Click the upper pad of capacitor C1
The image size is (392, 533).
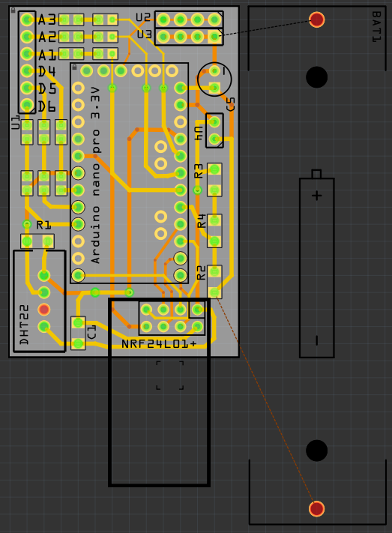(x=78, y=323)
